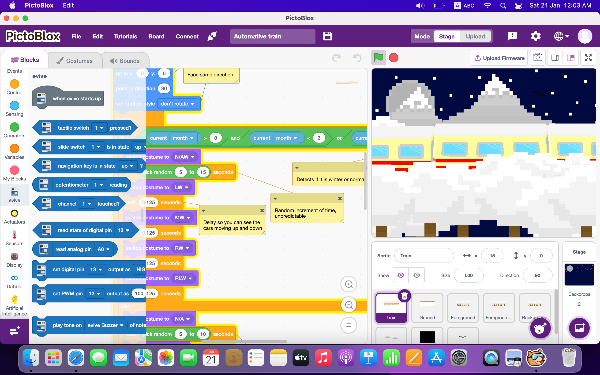
Task: Open the settings gear in top bar
Action: 536,36
